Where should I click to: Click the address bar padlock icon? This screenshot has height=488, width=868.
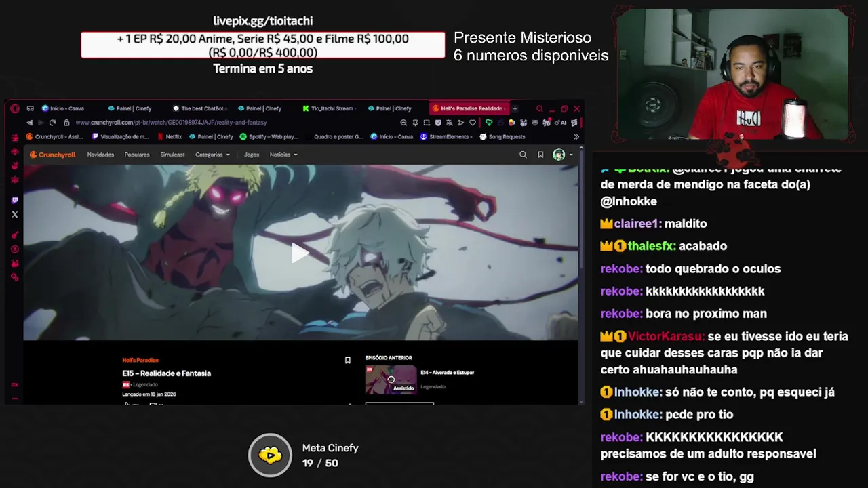[x=66, y=123]
